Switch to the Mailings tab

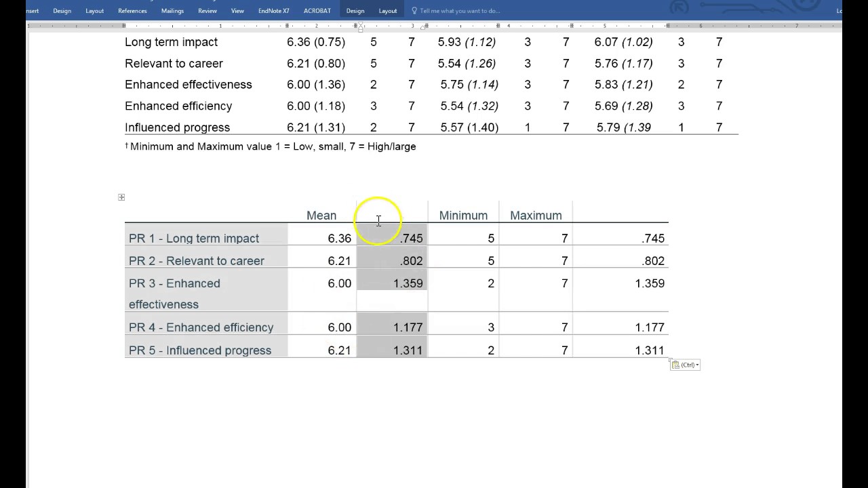[172, 11]
